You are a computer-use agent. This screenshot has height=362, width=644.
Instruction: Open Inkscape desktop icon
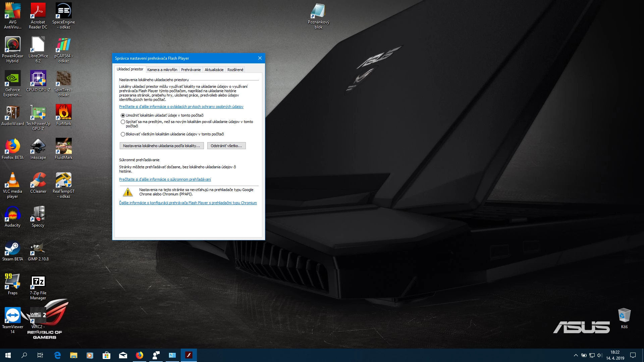tap(38, 147)
